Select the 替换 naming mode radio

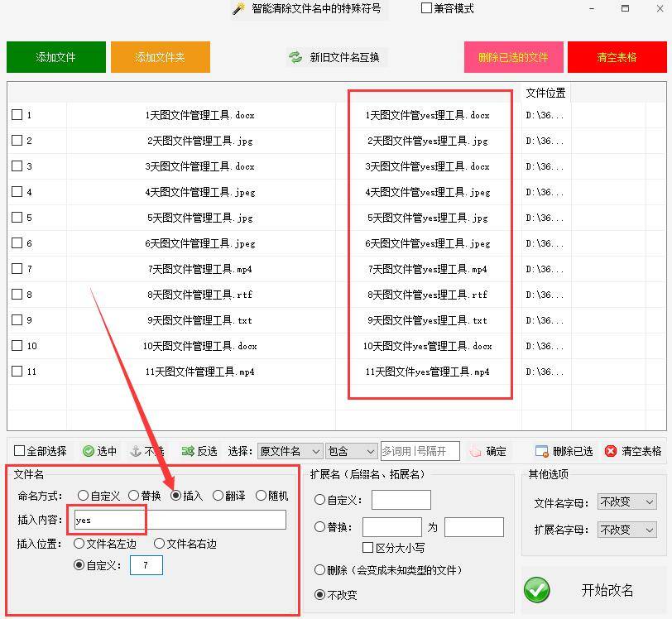[134, 496]
